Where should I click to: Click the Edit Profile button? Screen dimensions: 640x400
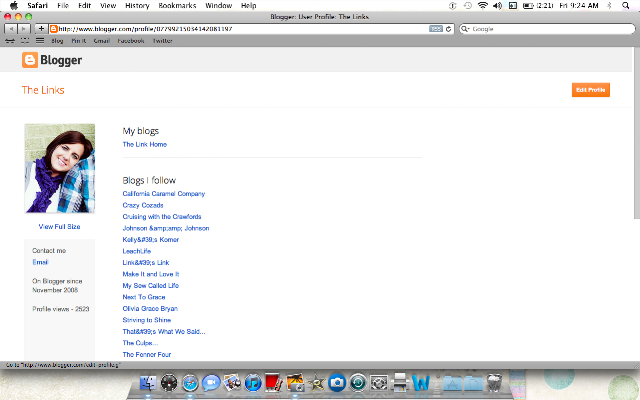click(x=591, y=90)
